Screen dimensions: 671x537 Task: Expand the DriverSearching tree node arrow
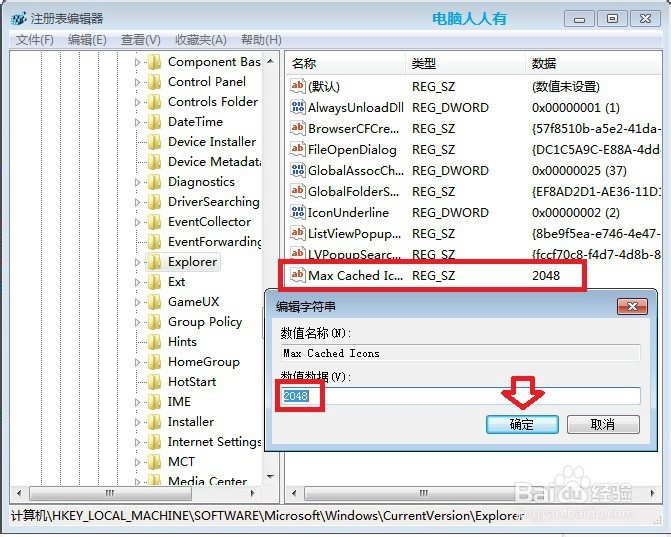tap(137, 202)
